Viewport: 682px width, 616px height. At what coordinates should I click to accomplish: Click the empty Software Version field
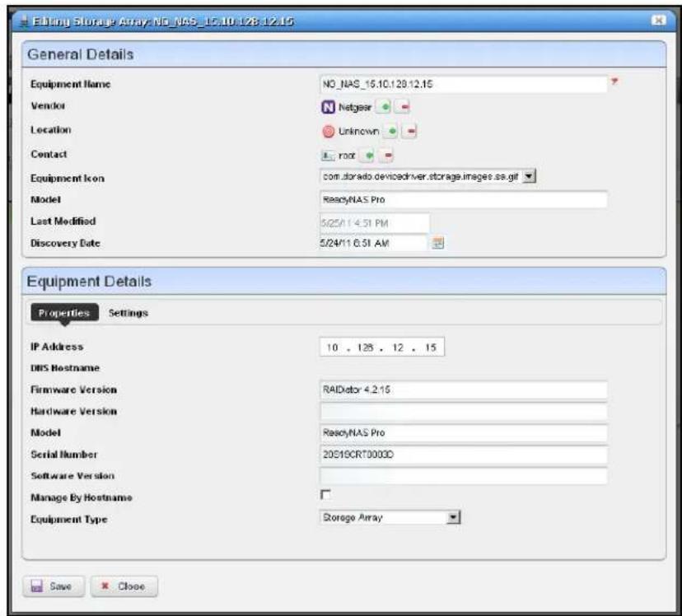click(x=463, y=476)
